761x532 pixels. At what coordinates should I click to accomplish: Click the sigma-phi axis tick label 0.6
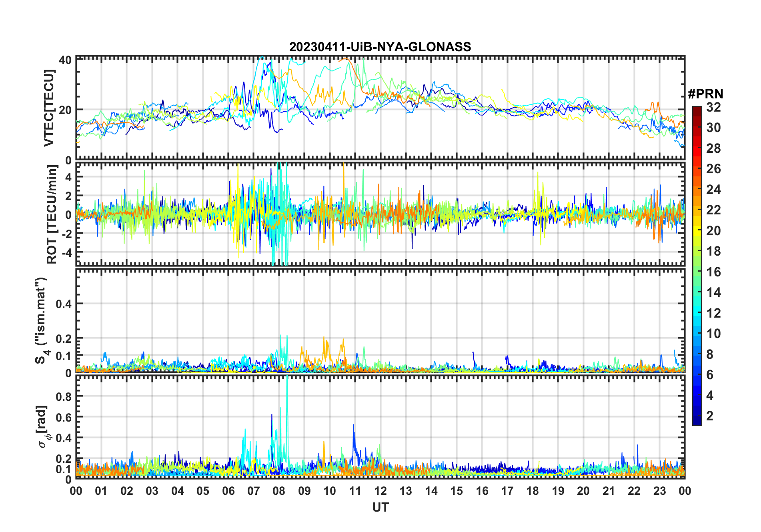tap(64, 417)
